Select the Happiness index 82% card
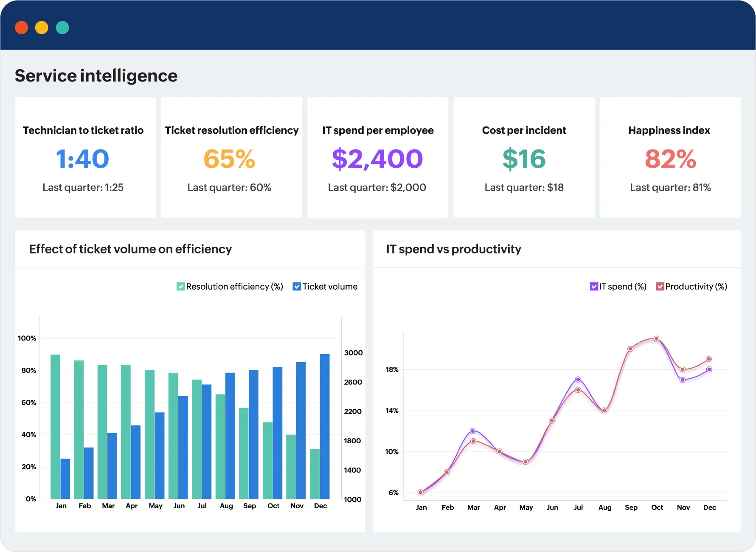Screen dimensions: 756x552 point(670,158)
